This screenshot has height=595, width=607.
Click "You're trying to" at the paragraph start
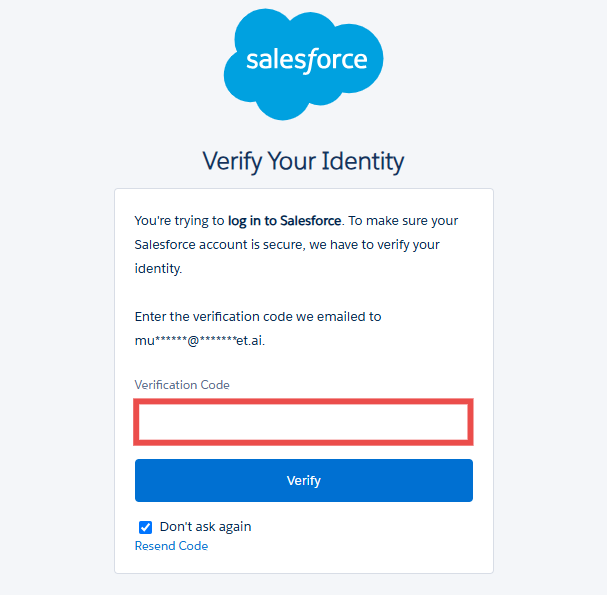click(179, 220)
